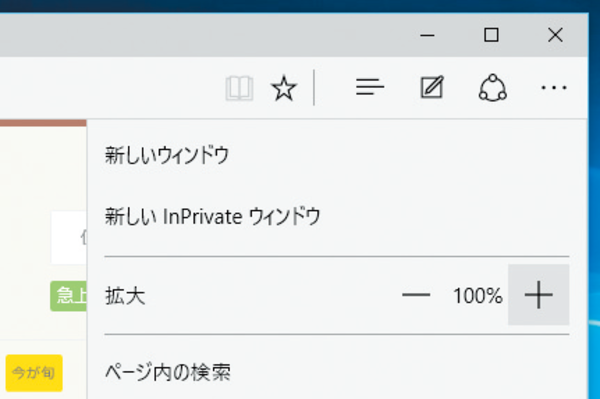Screen dimensions: 600x399
Task: Click the 100% zoom value
Action: tap(478, 296)
